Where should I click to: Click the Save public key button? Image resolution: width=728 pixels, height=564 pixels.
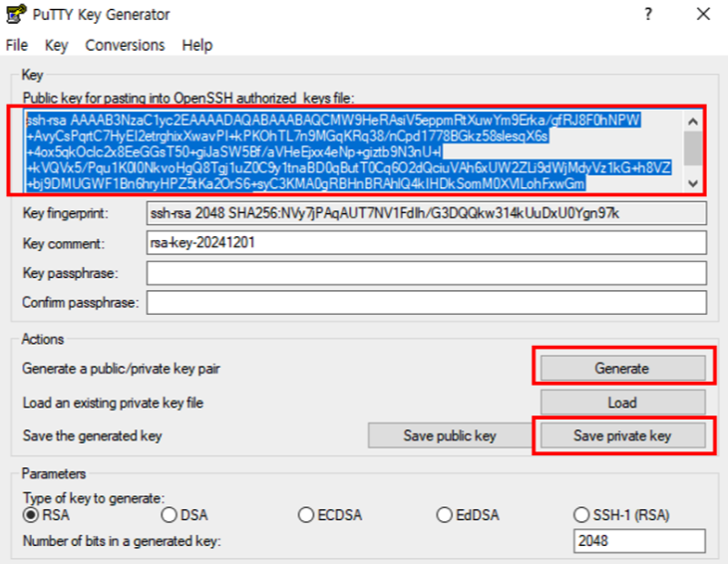(450, 435)
